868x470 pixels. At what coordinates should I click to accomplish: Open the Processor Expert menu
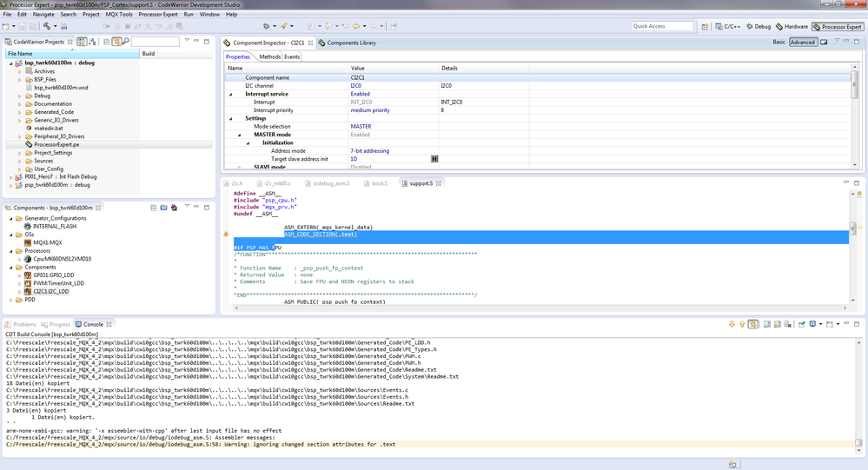point(158,15)
